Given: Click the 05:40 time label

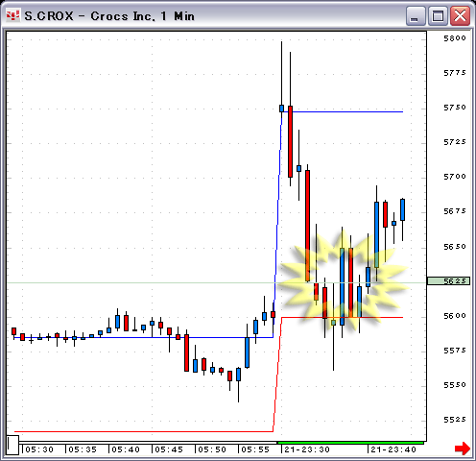Looking at the screenshot, I should click(126, 449).
